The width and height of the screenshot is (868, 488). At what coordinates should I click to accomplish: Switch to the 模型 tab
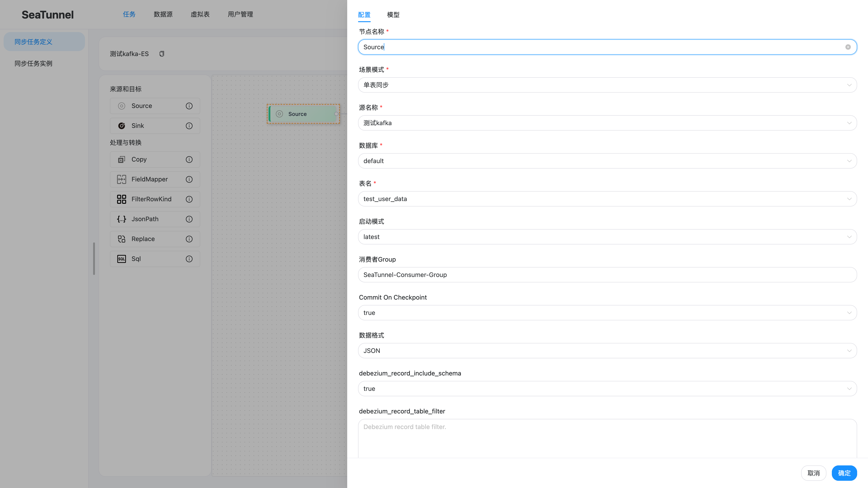tap(393, 15)
